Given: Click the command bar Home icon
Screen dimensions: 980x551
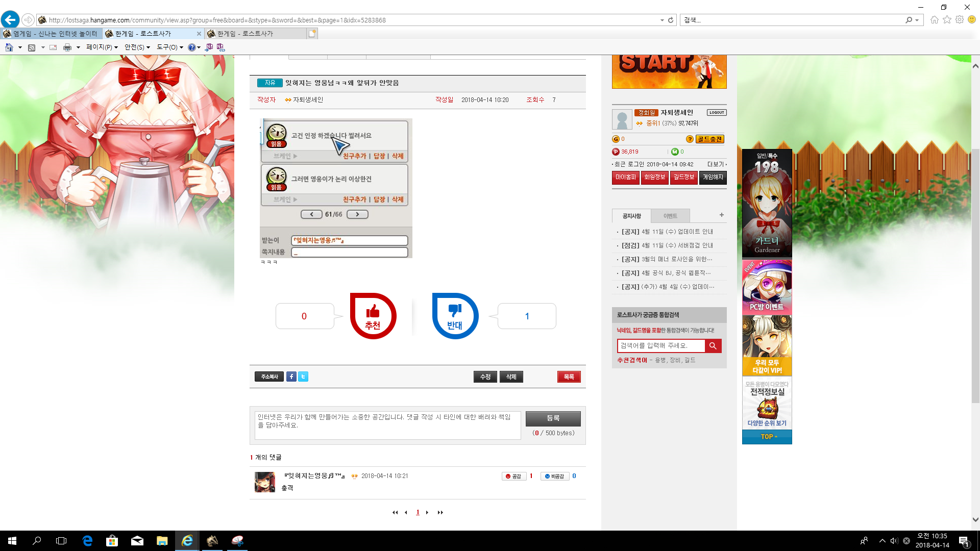Looking at the screenshot, I should (9, 47).
